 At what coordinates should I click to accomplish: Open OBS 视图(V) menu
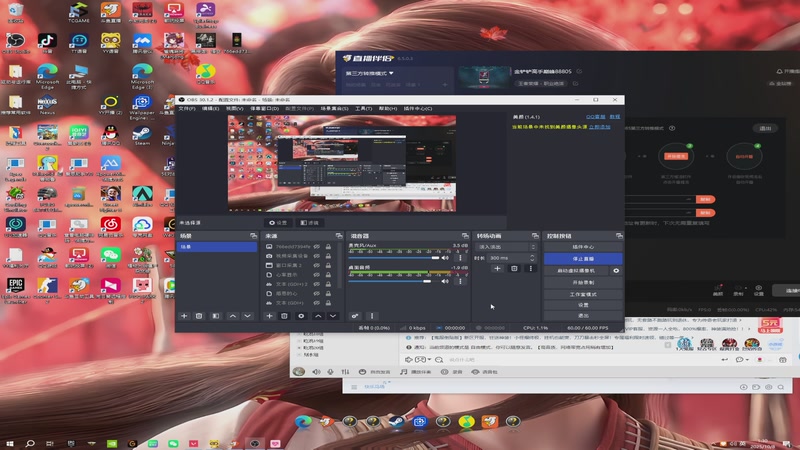point(234,109)
